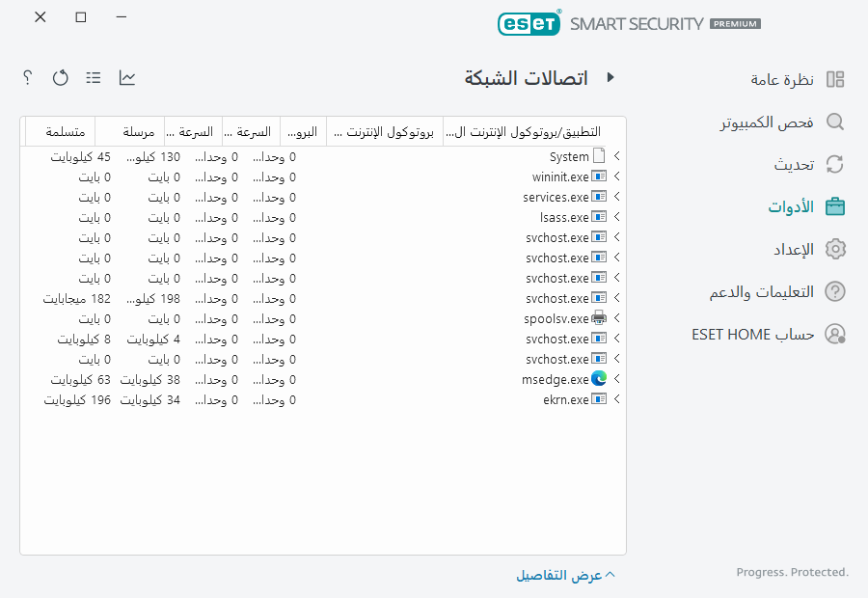Click the ESET logo at the top
Image resolution: width=868 pixels, height=598 pixels.
(x=529, y=23)
